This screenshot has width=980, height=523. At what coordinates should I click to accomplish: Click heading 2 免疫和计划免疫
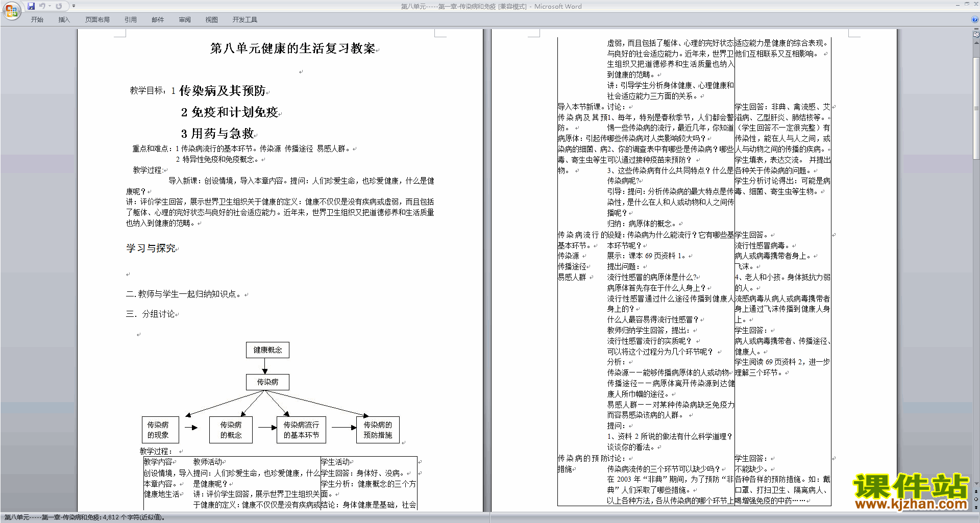point(229,112)
